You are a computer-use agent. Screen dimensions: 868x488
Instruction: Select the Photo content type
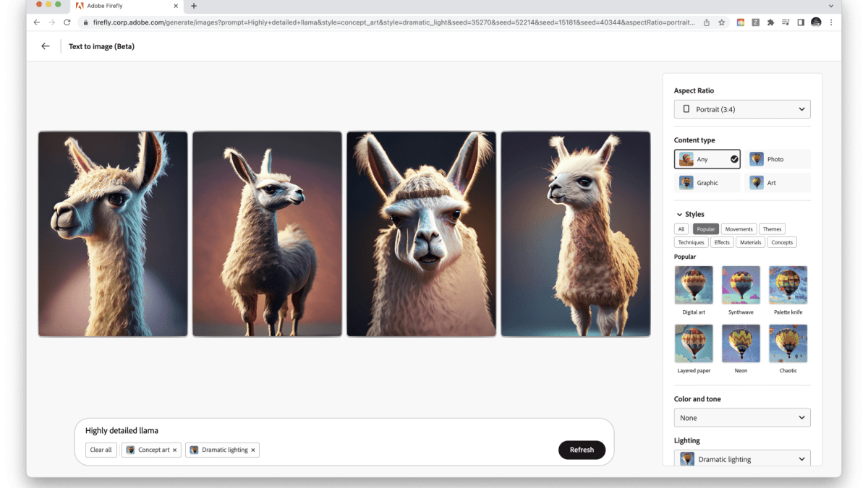click(778, 159)
